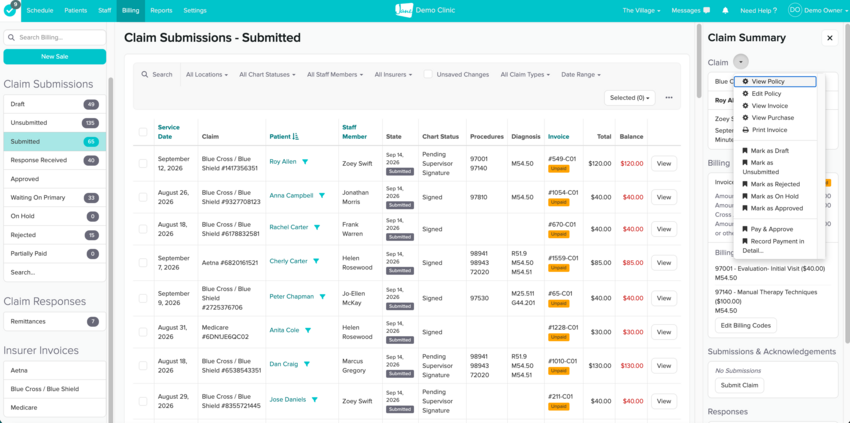
Task: Click View button for Roy Allen's claim
Action: point(664,163)
